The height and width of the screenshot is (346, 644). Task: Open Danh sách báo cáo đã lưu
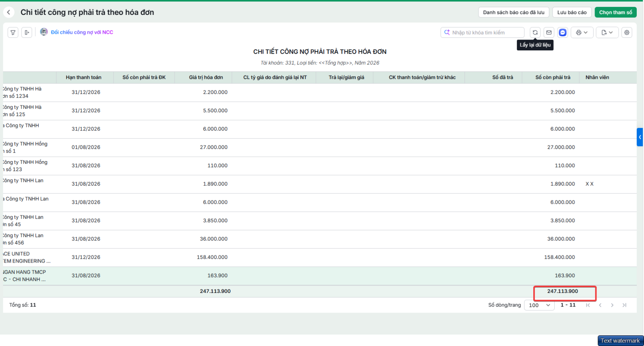coord(514,12)
